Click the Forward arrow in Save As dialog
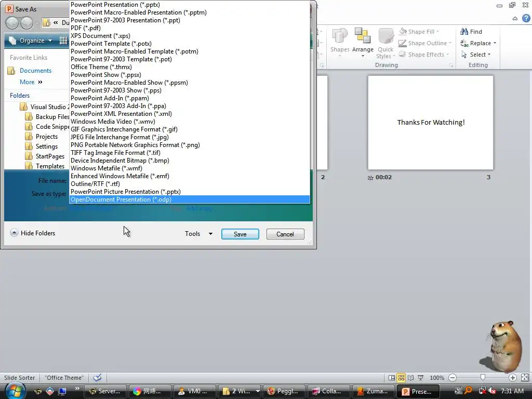 pos(27,23)
